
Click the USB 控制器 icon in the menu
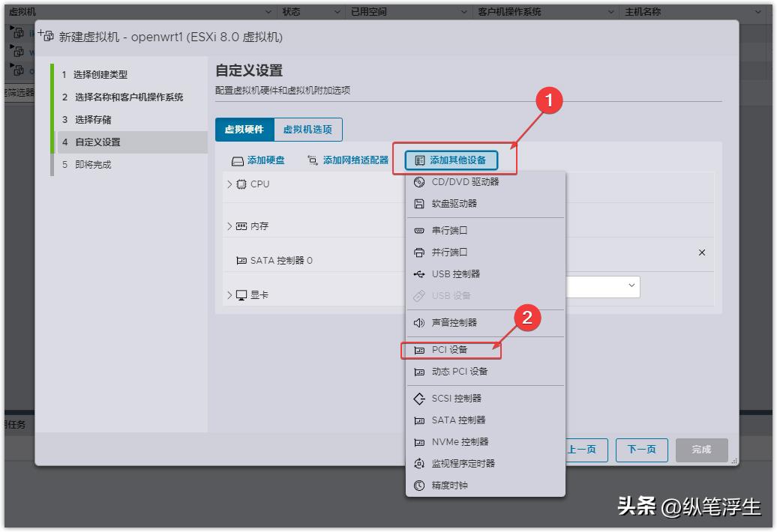pyautogui.click(x=419, y=273)
